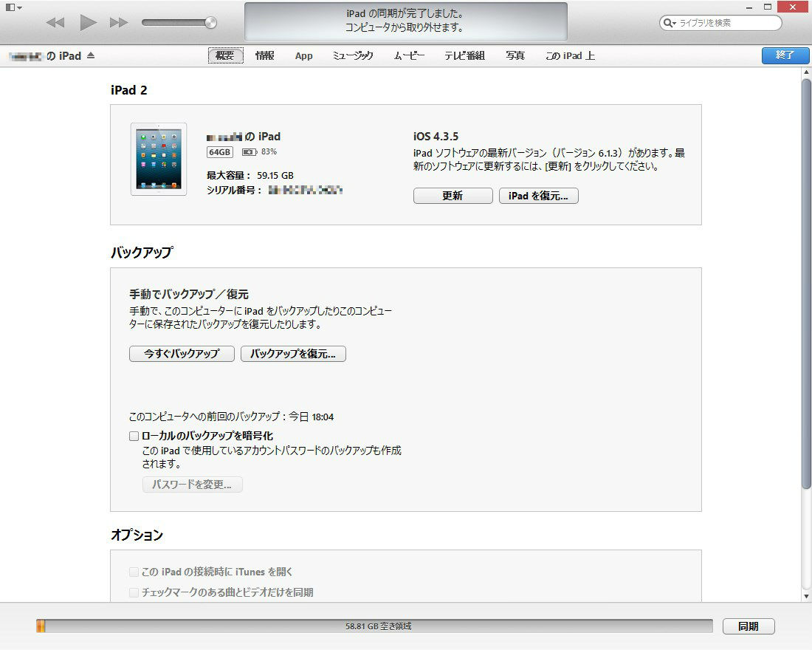This screenshot has height=650, width=812.
Task: Click the fast forward next icon
Action: [119, 23]
